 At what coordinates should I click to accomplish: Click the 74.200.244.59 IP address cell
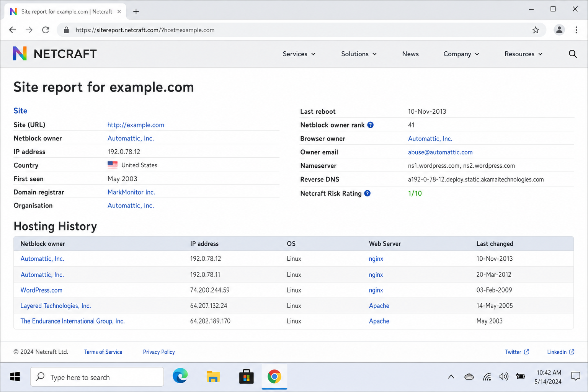210,290
